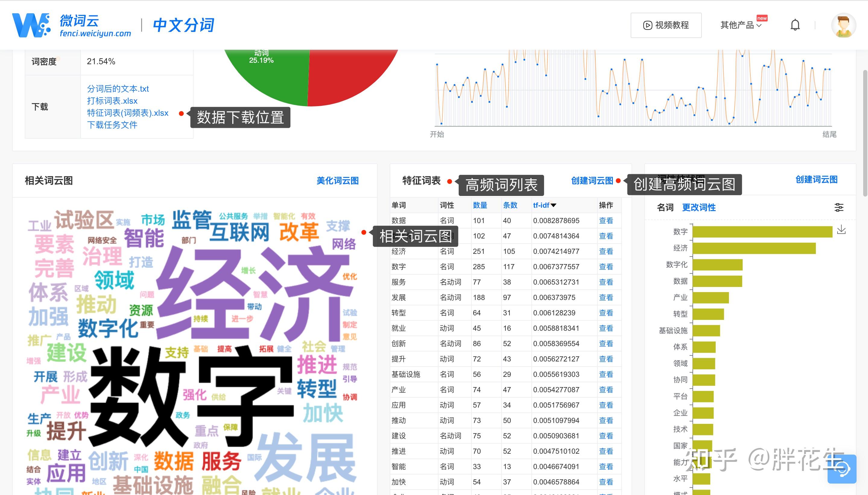Click 查看 for the 提升 row

tap(606, 359)
